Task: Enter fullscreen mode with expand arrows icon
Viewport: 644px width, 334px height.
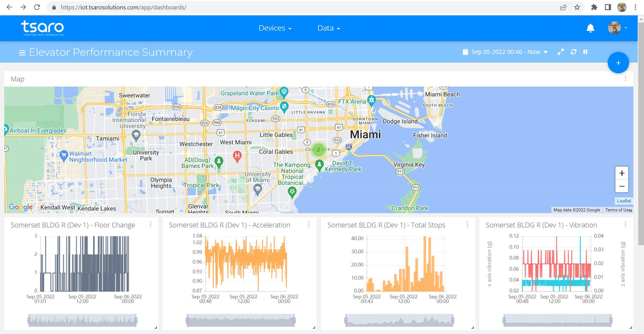Action: pyautogui.click(x=561, y=52)
